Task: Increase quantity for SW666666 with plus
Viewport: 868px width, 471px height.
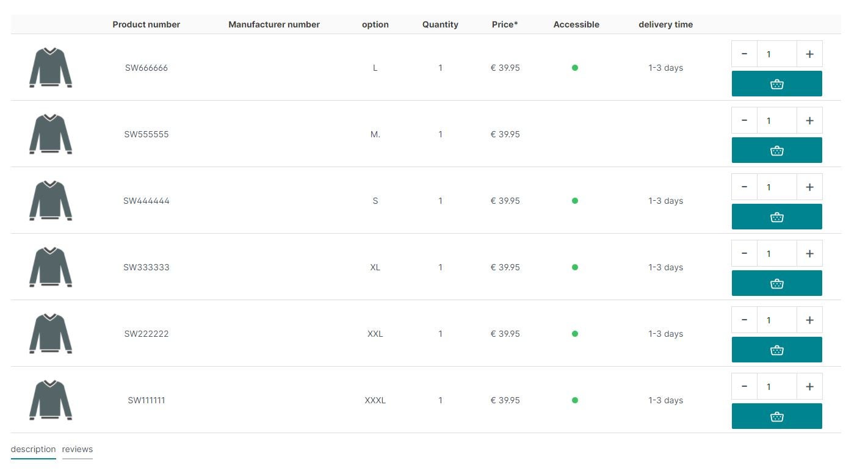Action: click(x=809, y=54)
